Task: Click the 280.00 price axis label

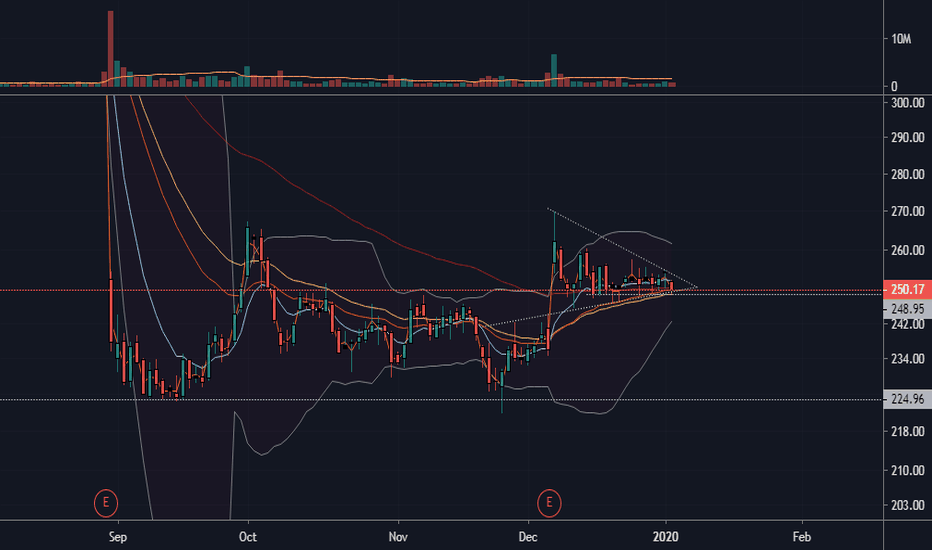Action: pyautogui.click(x=908, y=174)
